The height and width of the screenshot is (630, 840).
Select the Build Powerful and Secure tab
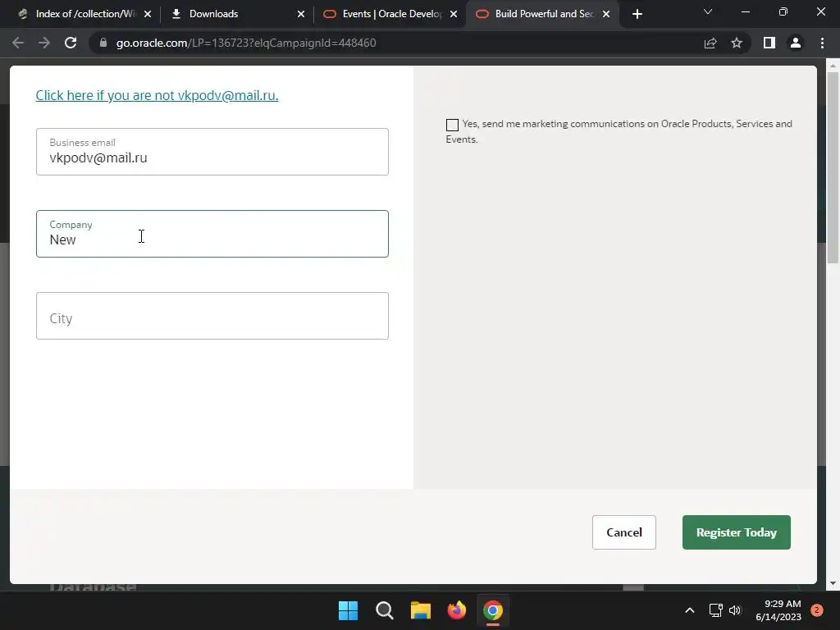[541, 14]
